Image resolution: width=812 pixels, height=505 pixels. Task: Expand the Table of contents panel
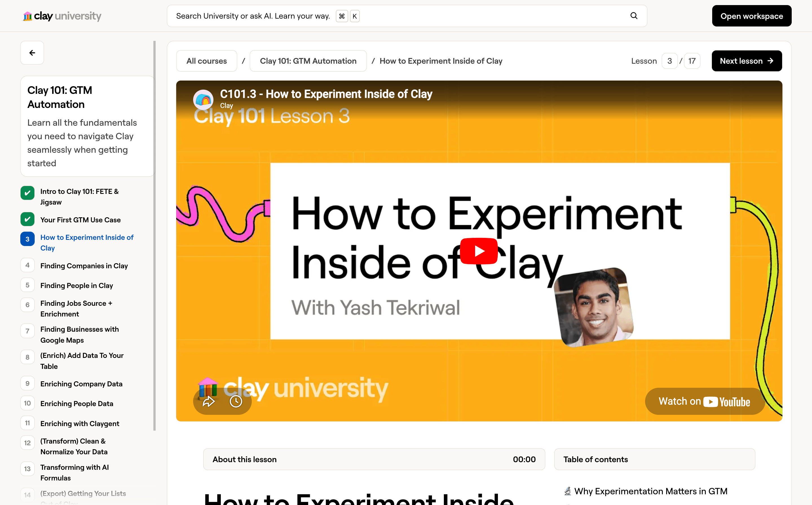click(x=654, y=459)
